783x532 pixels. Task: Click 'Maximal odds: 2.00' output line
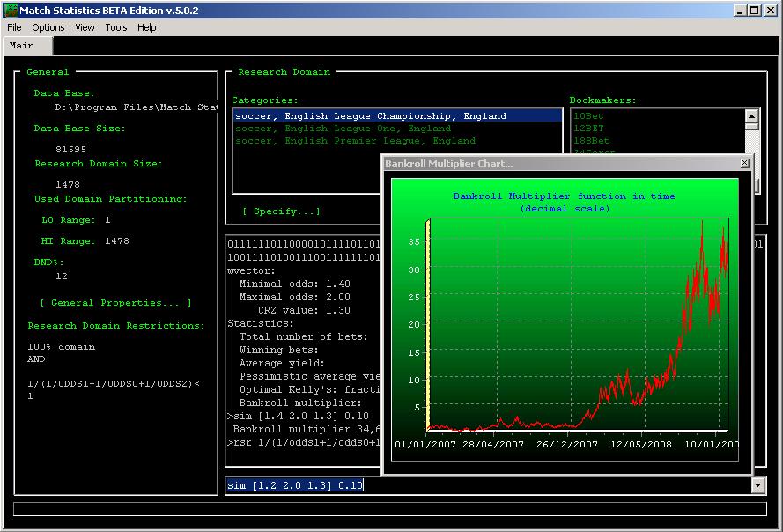pos(295,297)
